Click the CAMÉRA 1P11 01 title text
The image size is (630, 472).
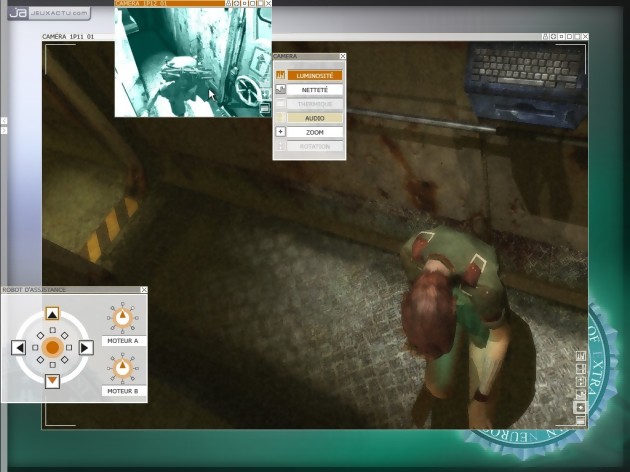[x=68, y=37]
